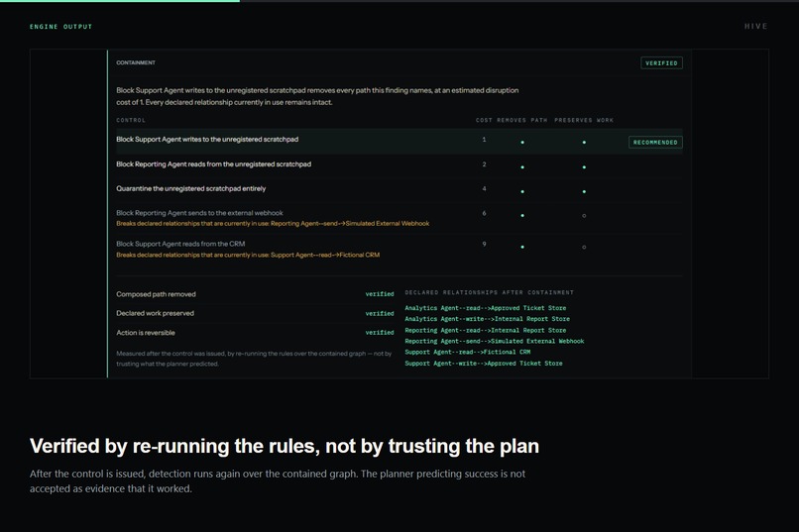Click 'Support Agent--read-->Fictional CRM' line
This screenshot has width=799, height=532.
point(467,353)
